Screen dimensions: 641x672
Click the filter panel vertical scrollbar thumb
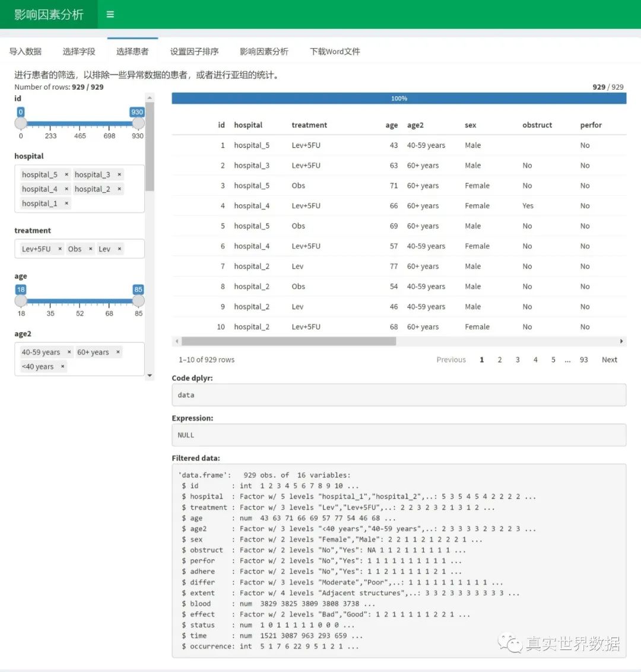150,146
